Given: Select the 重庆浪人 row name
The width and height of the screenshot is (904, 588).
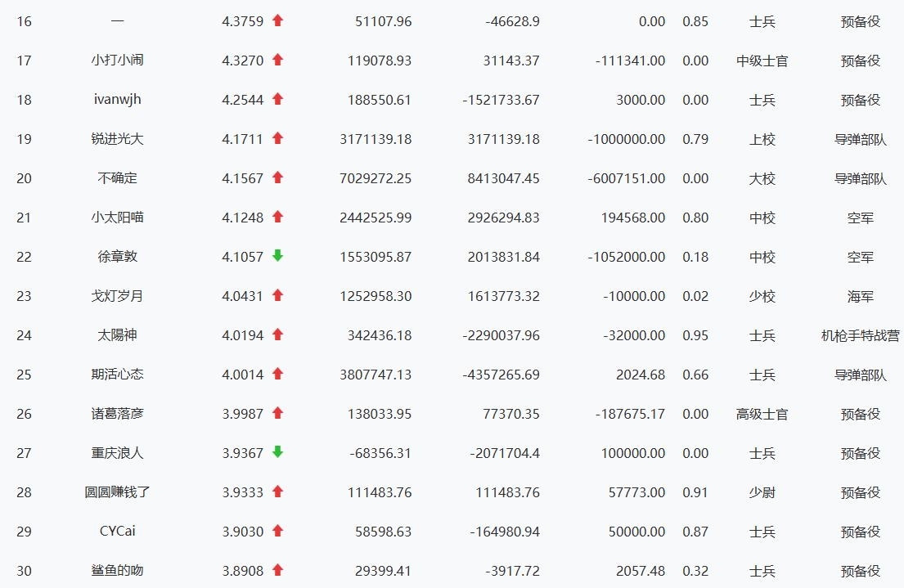Looking at the screenshot, I should (x=118, y=453).
